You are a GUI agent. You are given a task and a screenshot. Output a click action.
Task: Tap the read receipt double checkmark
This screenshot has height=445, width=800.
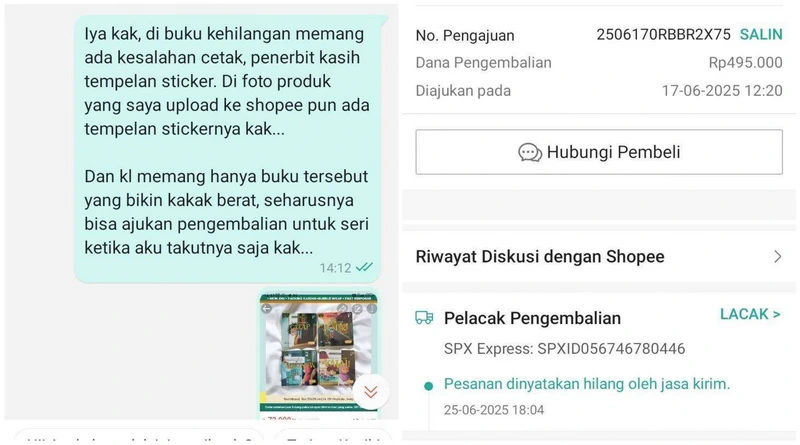click(x=364, y=267)
